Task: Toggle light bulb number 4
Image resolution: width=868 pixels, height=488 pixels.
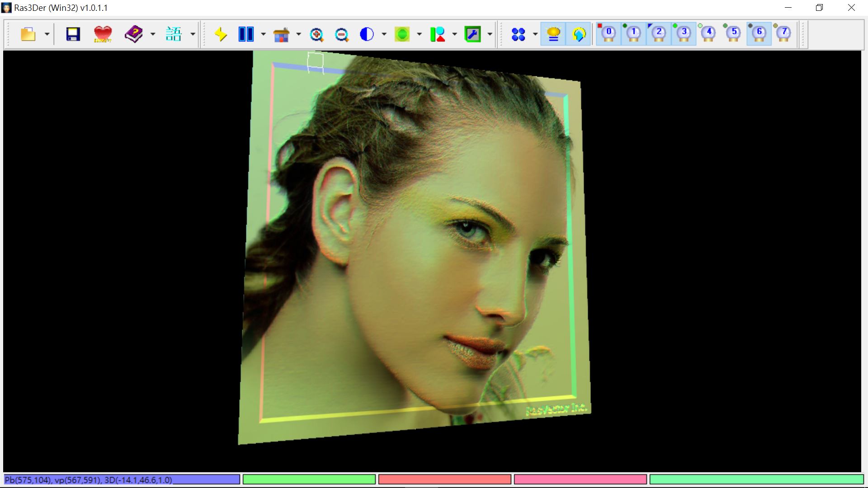Action: pyautogui.click(x=708, y=33)
